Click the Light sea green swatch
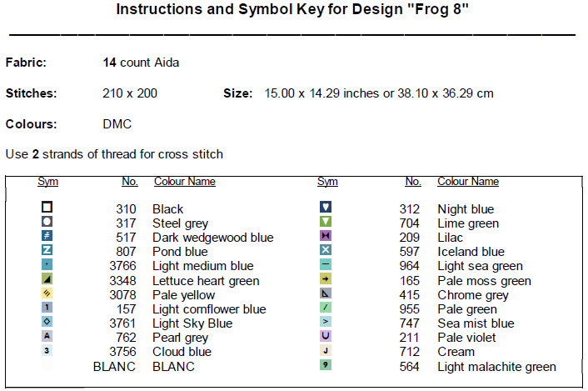 (x=326, y=265)
